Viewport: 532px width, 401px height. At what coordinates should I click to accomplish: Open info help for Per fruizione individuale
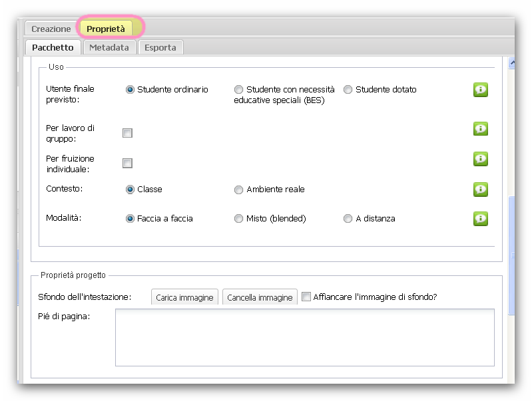click(481, 159)
